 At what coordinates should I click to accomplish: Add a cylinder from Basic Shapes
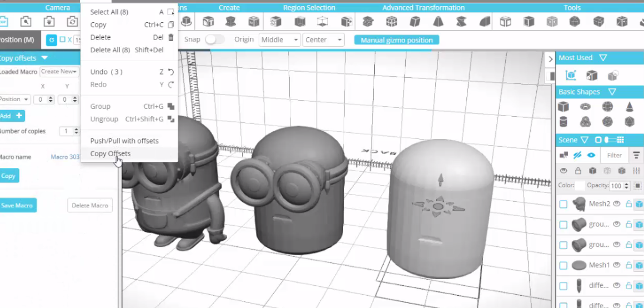563,122
